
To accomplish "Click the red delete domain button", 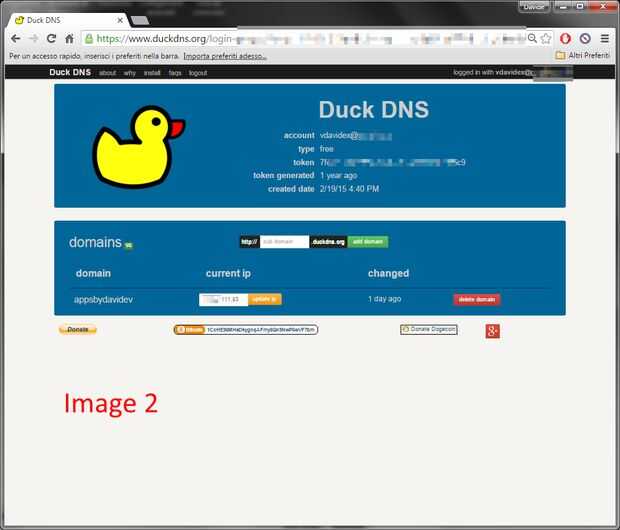I will tap(476, 299).
